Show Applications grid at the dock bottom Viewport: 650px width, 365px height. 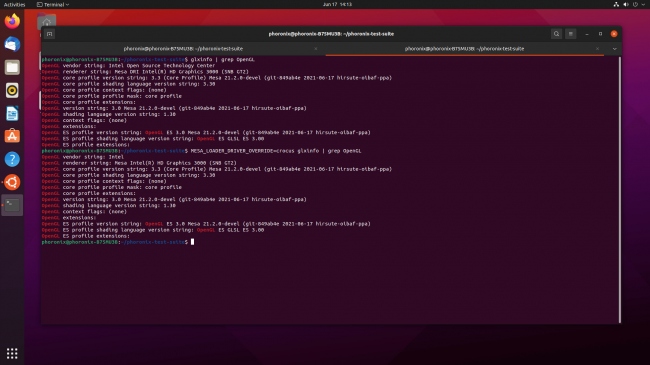[12, 353]
